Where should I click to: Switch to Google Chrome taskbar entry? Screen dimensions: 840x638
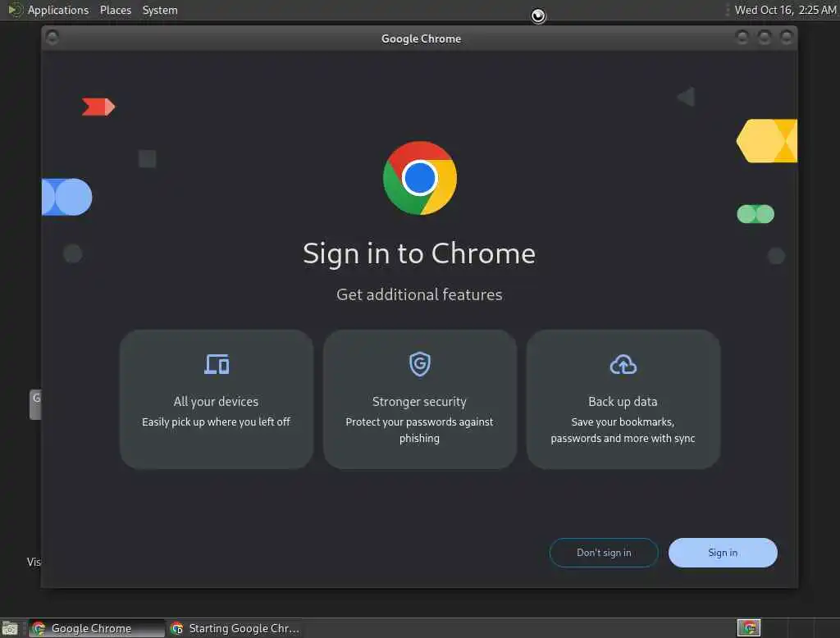(97, 628)
